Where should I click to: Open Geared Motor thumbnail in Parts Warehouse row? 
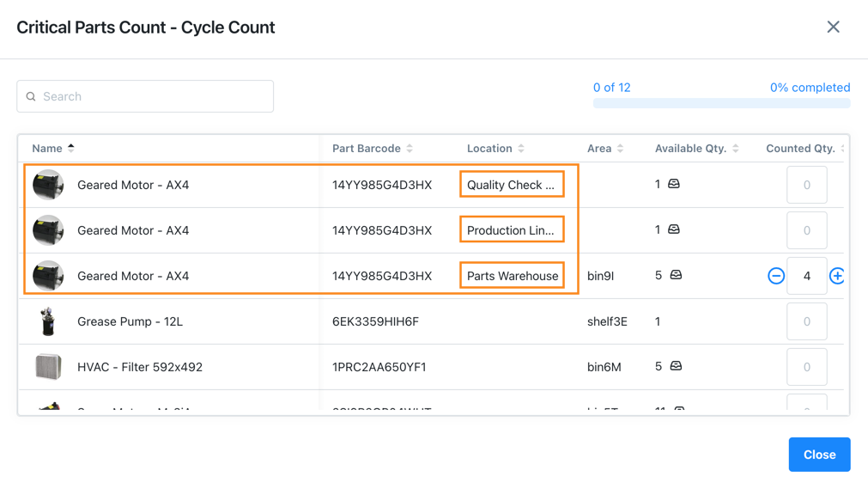(x=48, y=276)
